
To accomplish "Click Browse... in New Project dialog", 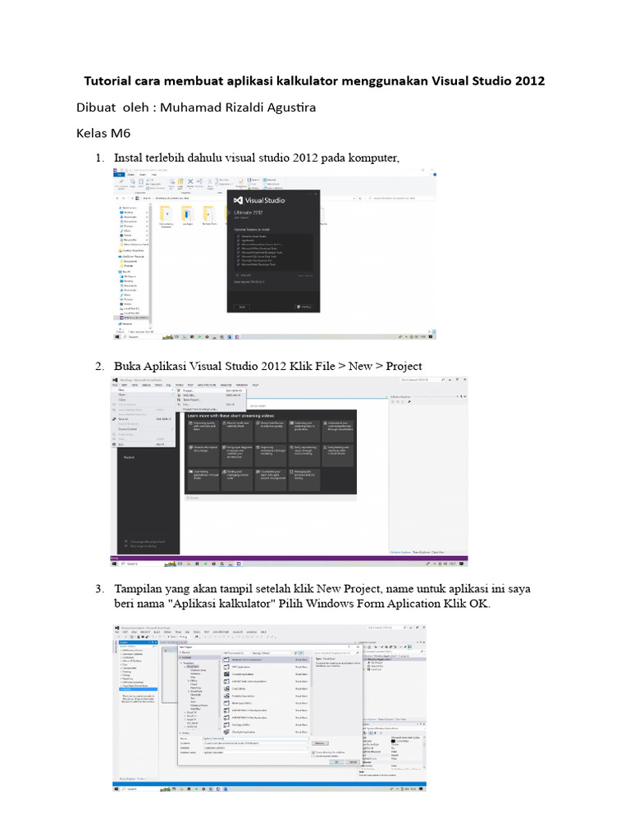I will coord(320,743).
